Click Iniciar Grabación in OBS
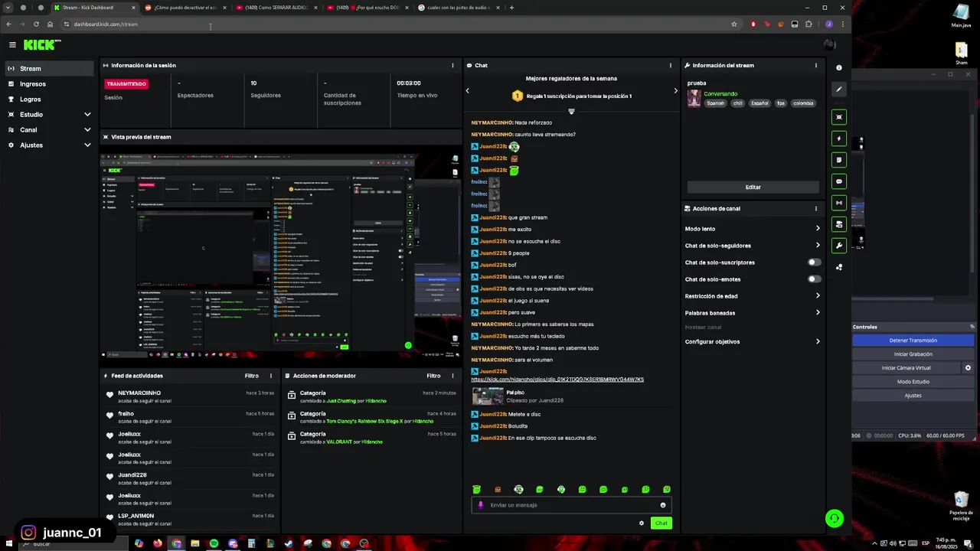This screenshot has height=551, width=980. click(913, 354)
